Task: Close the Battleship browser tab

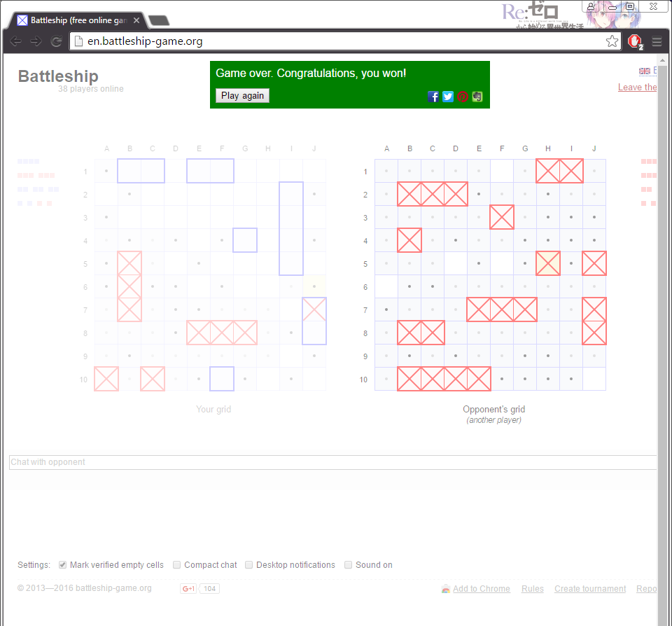Action: (x=136, y=20)
